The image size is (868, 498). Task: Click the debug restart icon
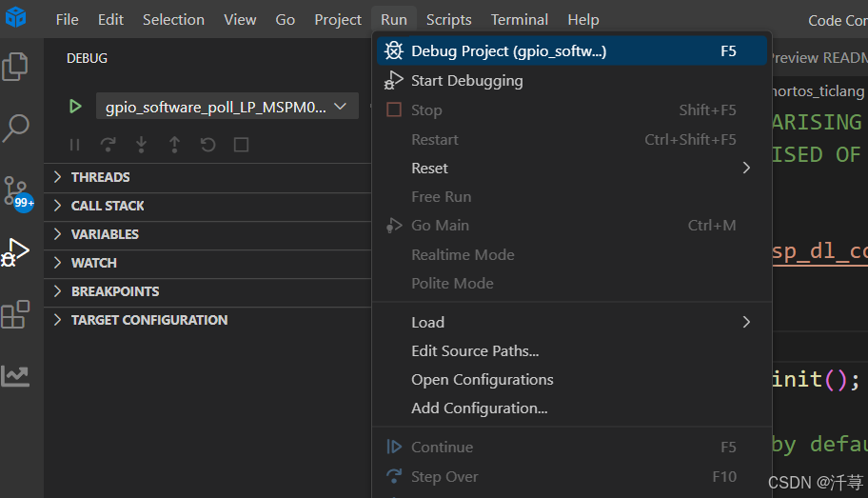point(207,145)
